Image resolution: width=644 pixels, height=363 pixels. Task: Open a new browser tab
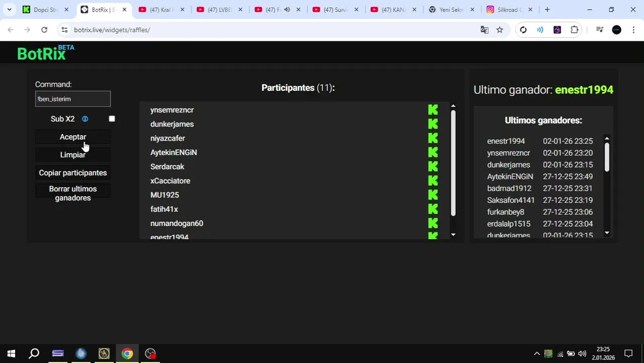click(x=547, y=10)
